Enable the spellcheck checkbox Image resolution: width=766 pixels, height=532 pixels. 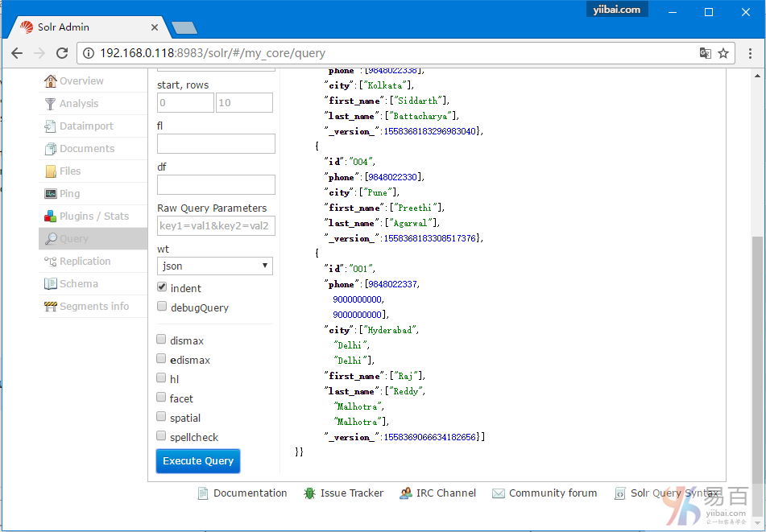pos(161,436)
